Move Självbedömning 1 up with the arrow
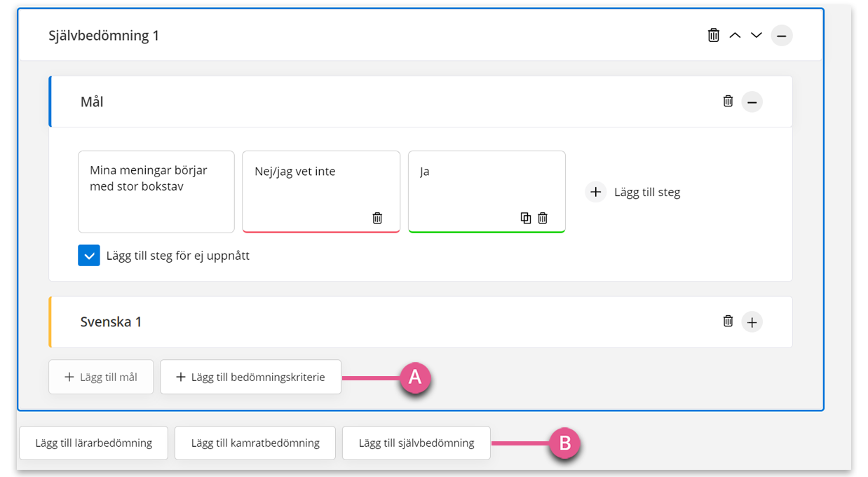The width and height of the screenshot is (868, 477). tap(735, 35)
